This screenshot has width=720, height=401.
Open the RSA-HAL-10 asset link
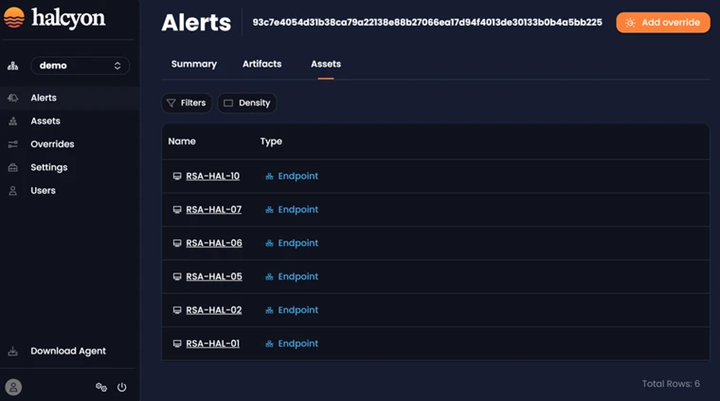213,176
